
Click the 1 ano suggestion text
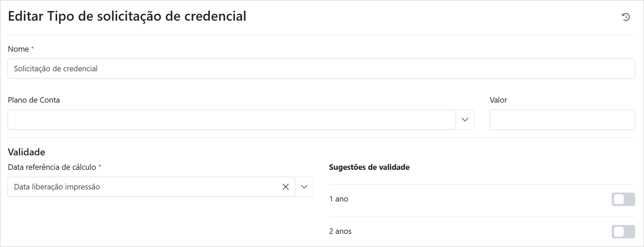pyautogui.click(x=339, y=199)
